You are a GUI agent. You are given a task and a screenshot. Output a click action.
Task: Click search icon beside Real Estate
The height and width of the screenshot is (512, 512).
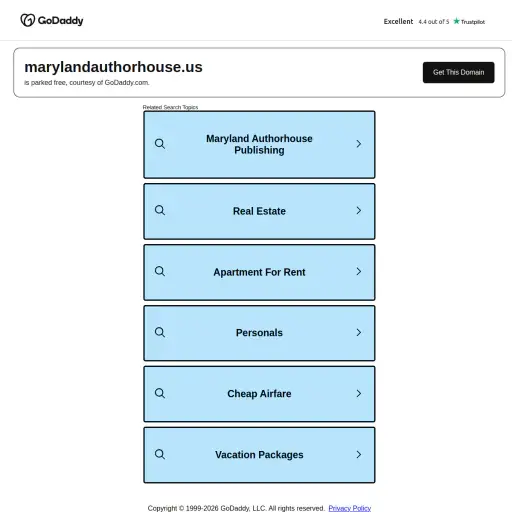[x=160, y=211]
